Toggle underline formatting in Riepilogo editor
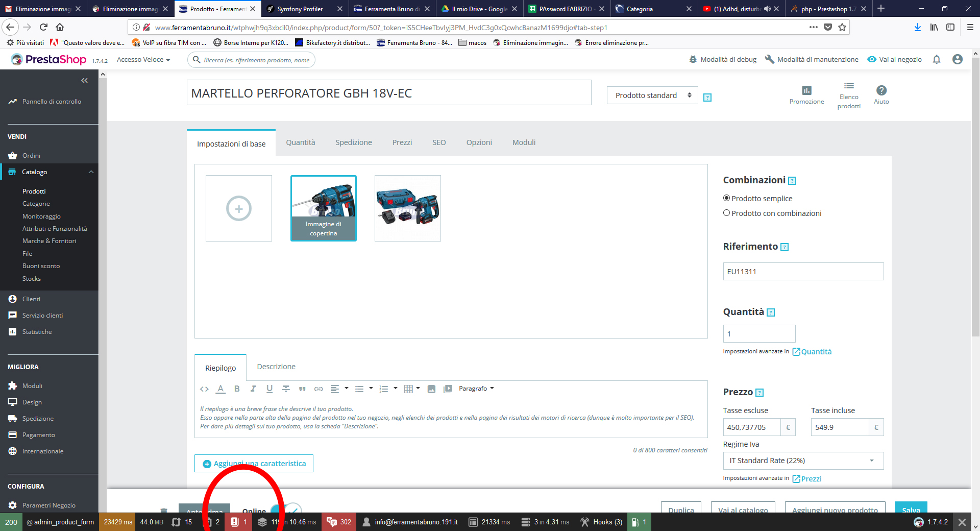The image size is (980, 531). point(269,389)
